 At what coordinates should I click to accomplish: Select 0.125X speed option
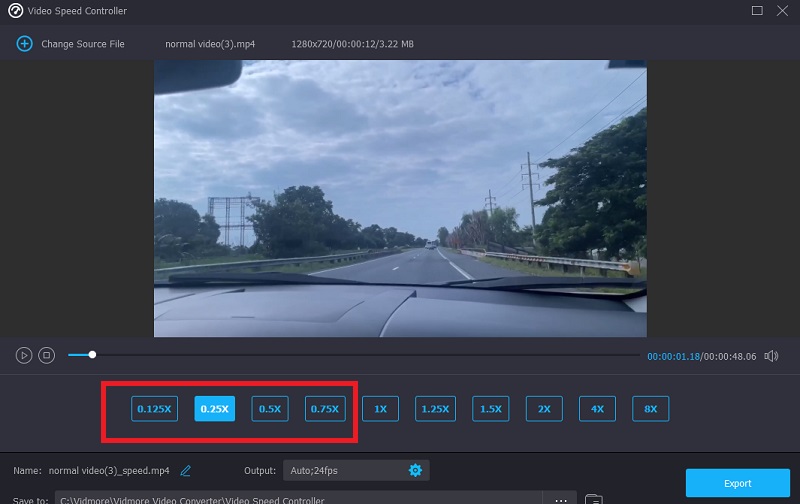pyautogui.click(x=154, y=408)
